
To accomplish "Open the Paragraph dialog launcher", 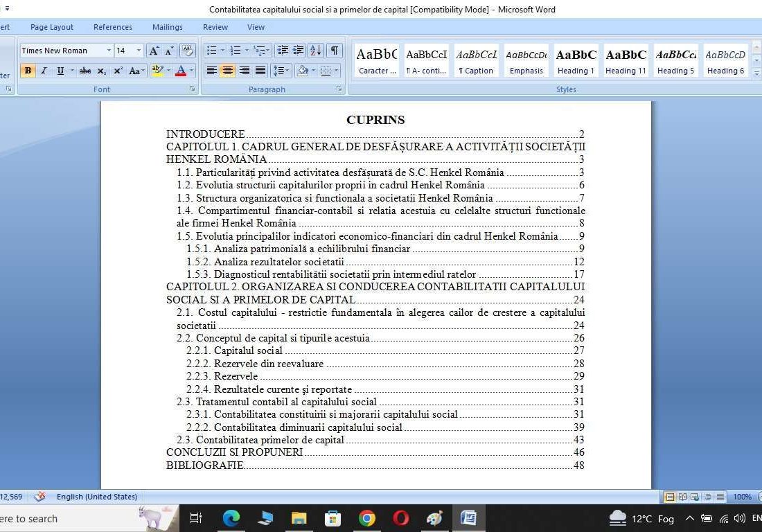I will (x=339, y=89).
